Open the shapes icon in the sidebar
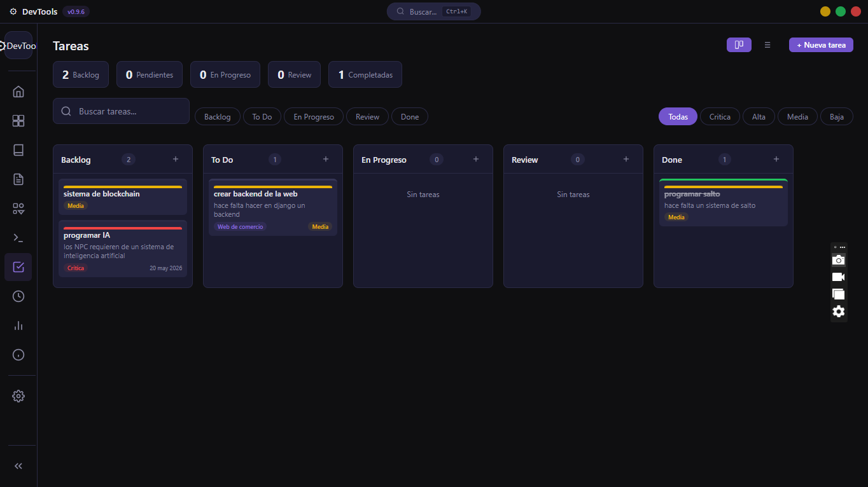The height and width of the screenshot is (487, 868). (x=18, y=209)
